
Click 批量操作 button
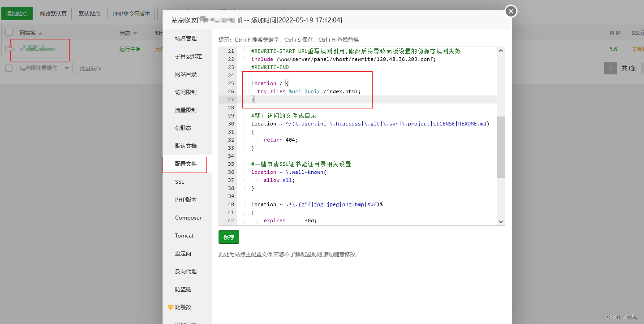point(90,68)
